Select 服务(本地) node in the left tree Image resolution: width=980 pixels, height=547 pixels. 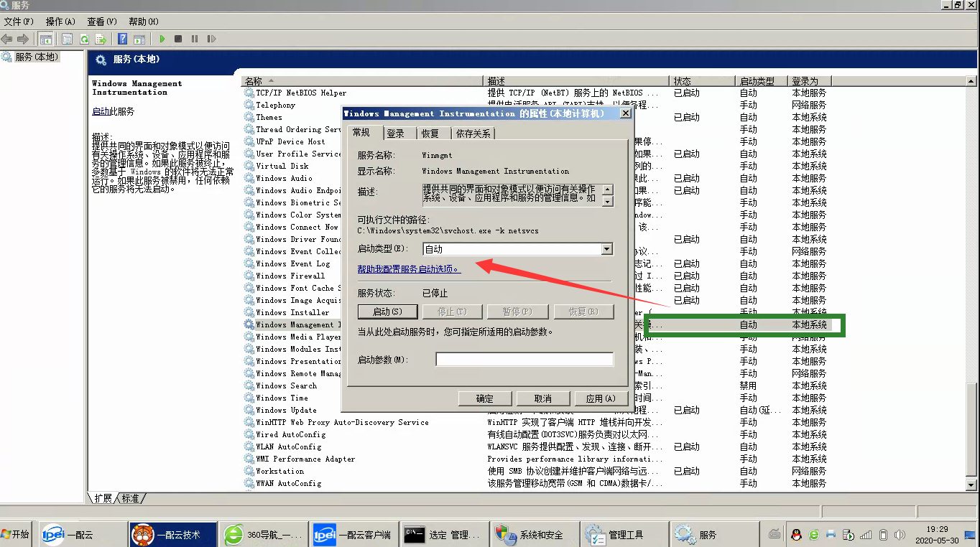(36, 57)
